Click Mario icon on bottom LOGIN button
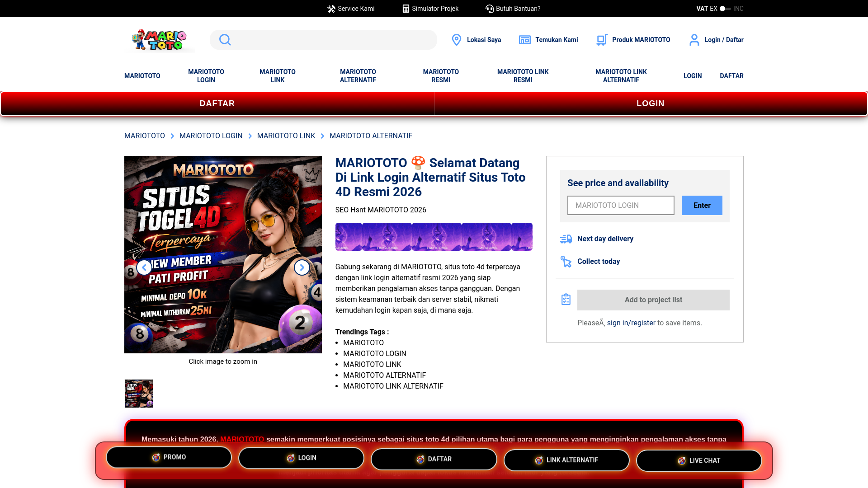This screenshot has height=488, width=868. (291, 458)
